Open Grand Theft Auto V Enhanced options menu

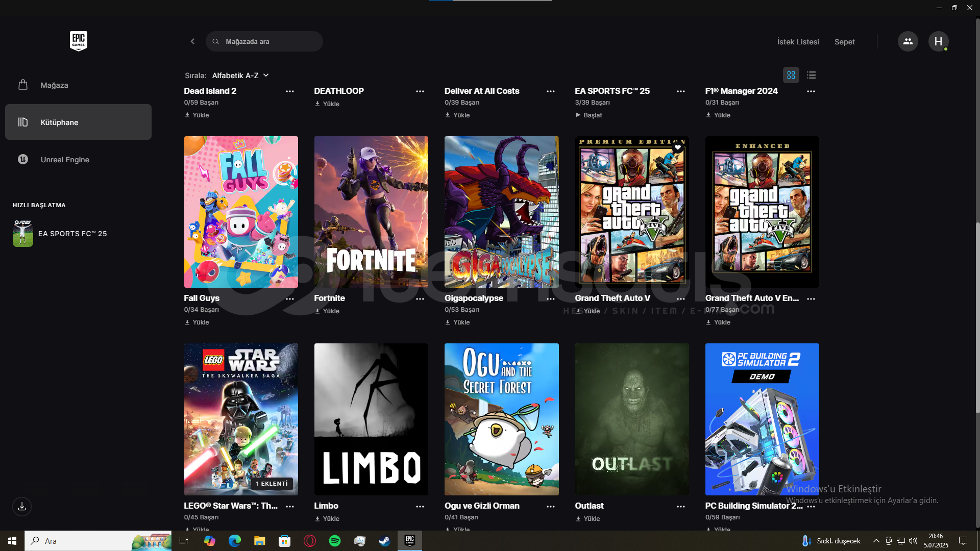click(811, 299)
